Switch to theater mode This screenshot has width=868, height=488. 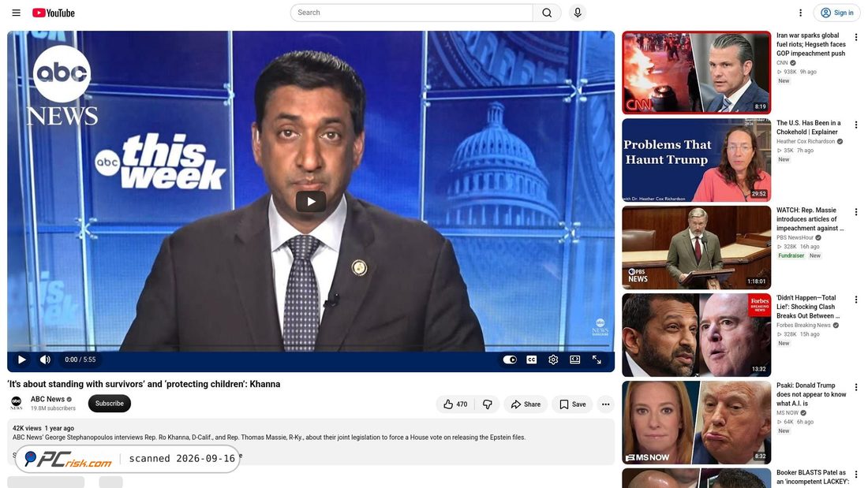coord(575,359)
